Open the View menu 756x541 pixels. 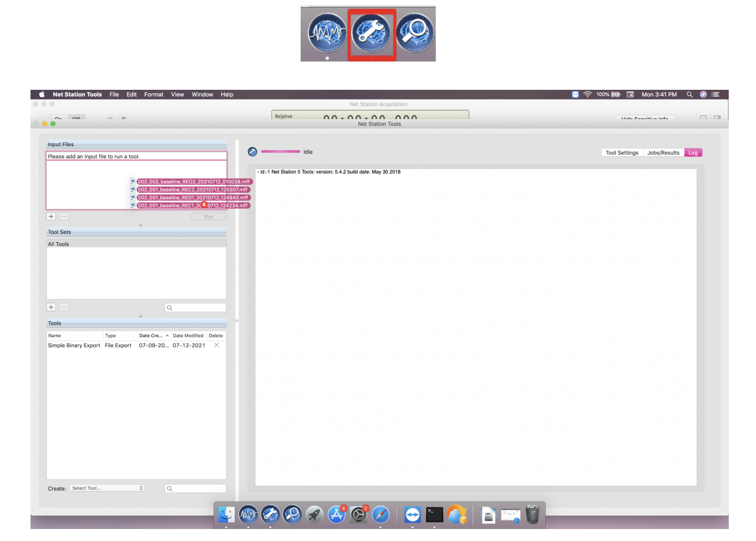click(x=178, y=94)
